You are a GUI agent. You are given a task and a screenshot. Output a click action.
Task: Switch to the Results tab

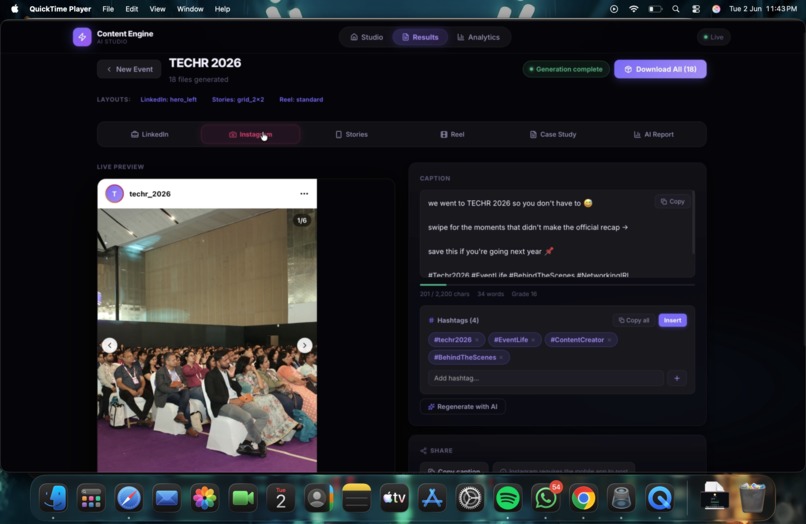click(420, 37)
